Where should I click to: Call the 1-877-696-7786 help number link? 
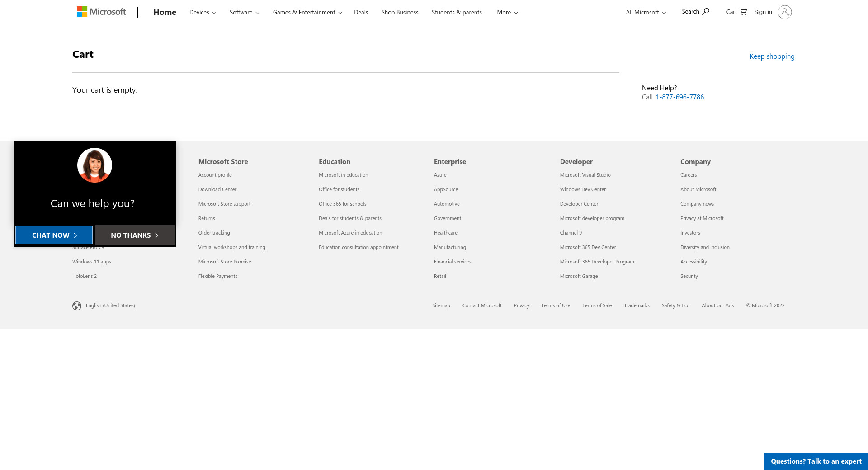(x=679, y=97)
